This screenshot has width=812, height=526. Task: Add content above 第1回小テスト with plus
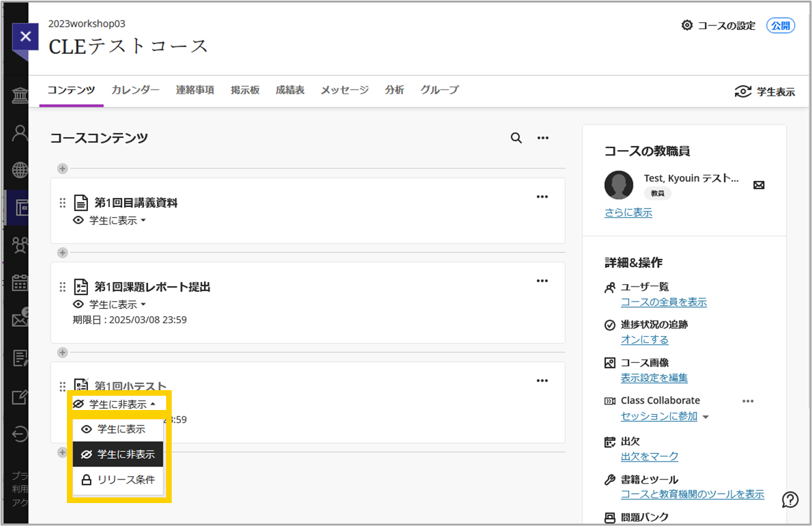[62, 352]
